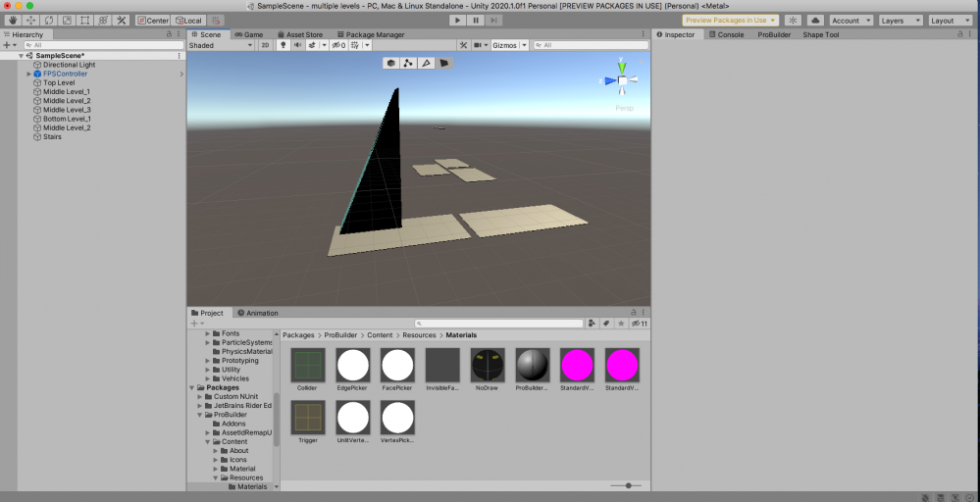The image size is (980, 502).
Task: Select the Rotate tool
Action: 49,21
